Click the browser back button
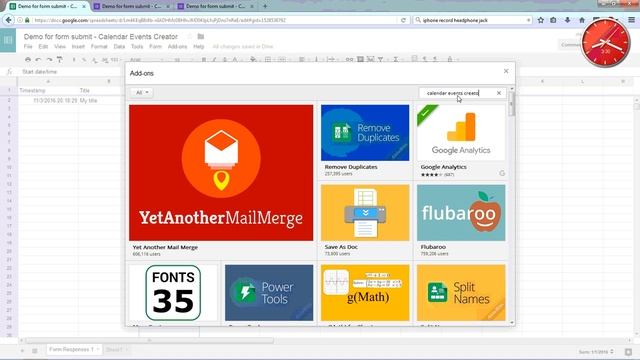The height and width of the screenshot is (360, 640). click(x=8, y=20)
